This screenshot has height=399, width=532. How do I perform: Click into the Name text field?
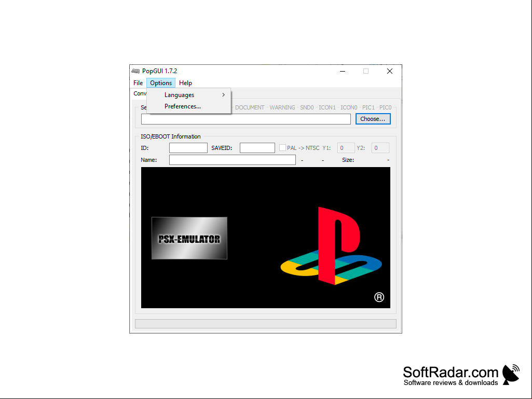click(233, 160)
